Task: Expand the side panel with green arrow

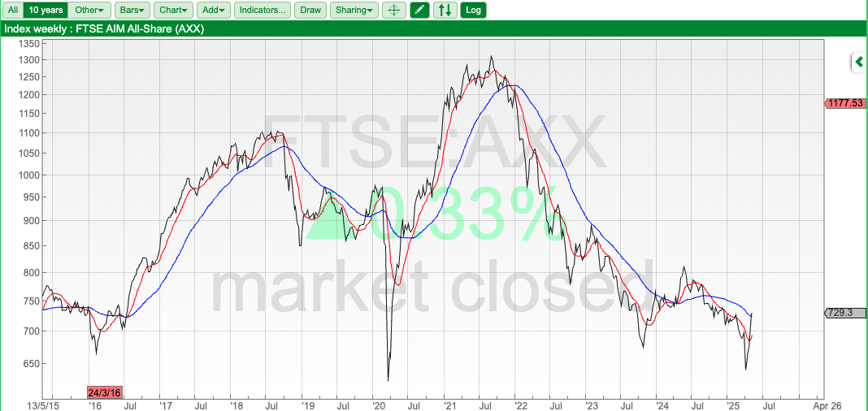Action: click(859, 62)
